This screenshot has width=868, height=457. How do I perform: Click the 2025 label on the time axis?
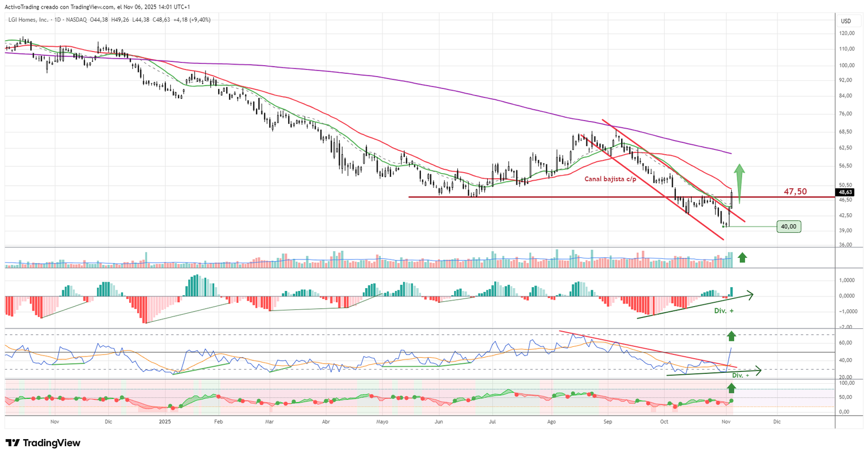coord(165,421)
